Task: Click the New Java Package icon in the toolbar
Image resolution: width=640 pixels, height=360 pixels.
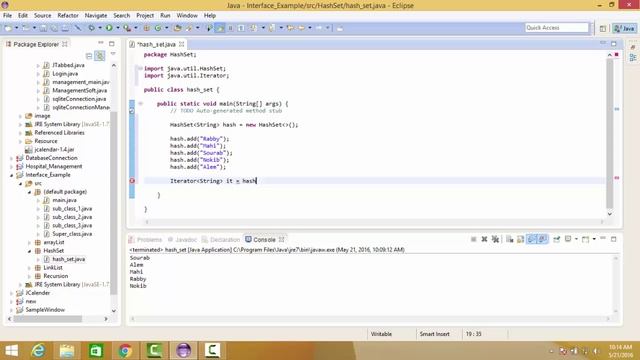Action: tap(147, 28)
